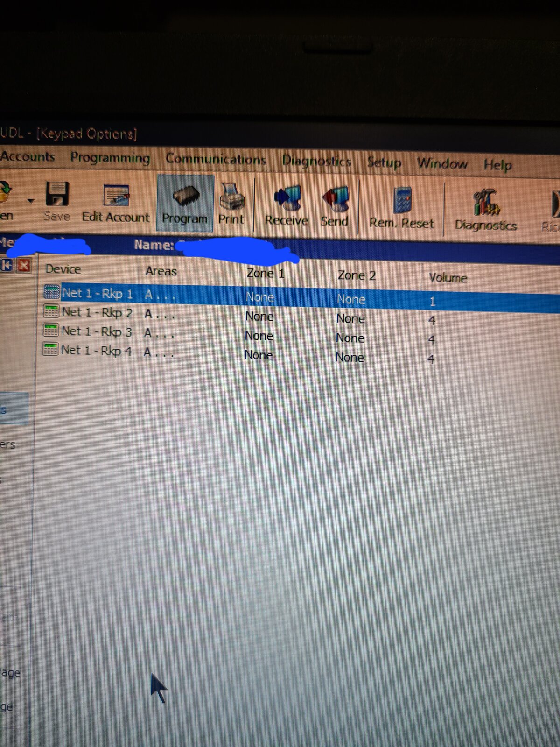Screen dimensions: 560x747
Task: Click the red X panel close icon
Action: [x=24, y=266]
